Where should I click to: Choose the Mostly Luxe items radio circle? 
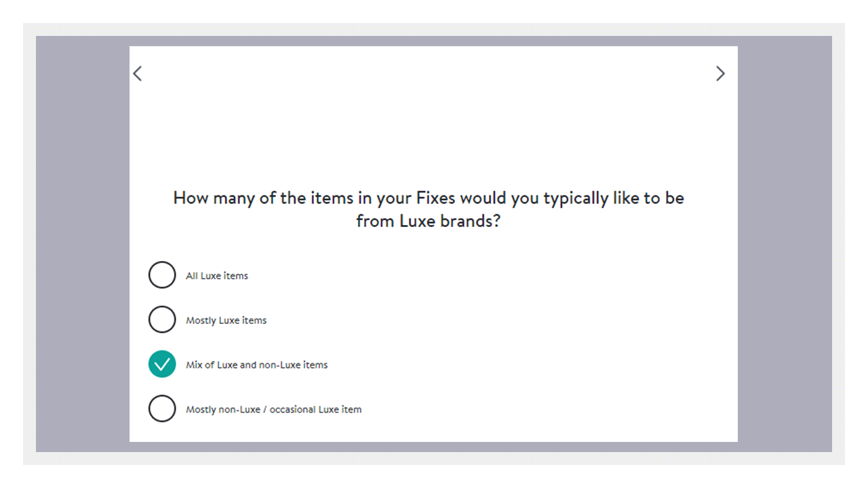pos(162,320)
